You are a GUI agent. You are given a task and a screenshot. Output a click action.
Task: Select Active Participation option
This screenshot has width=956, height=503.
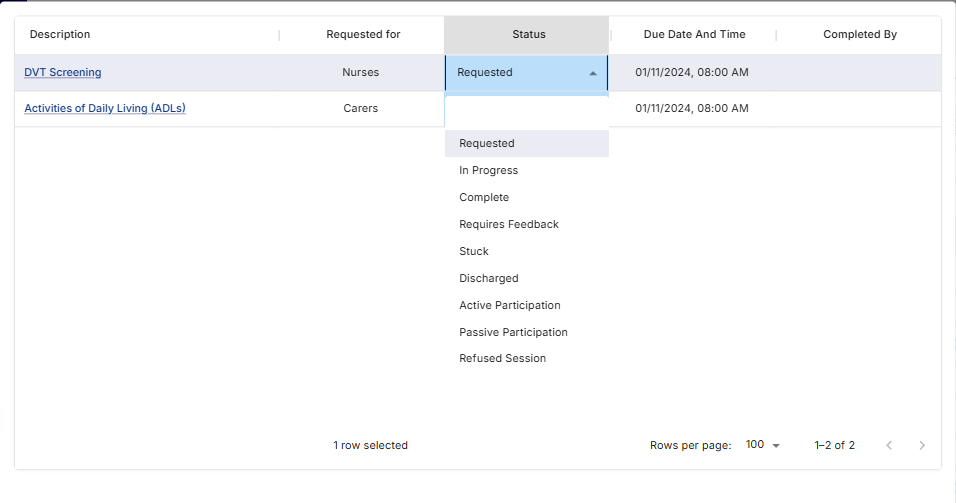510,305
